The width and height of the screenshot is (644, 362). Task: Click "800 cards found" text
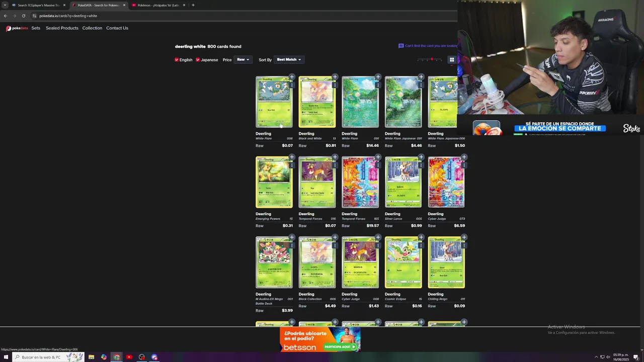click(x=224, y=46)
